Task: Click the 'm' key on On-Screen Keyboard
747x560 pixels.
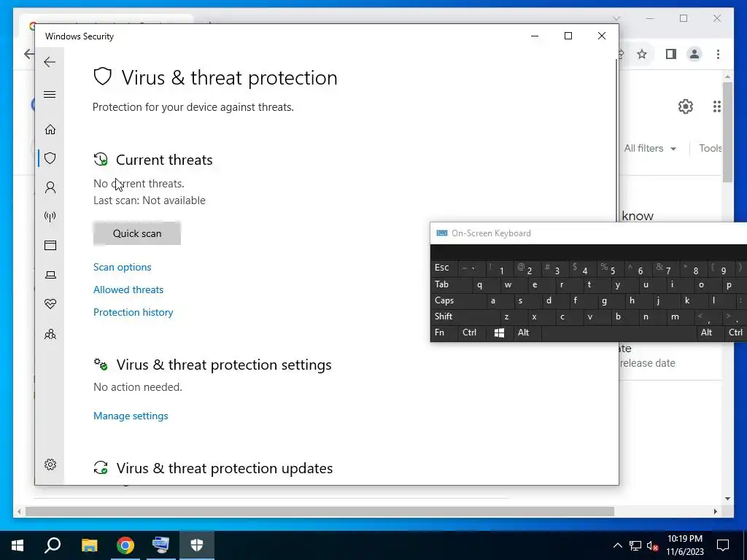Action: point(681,316)
